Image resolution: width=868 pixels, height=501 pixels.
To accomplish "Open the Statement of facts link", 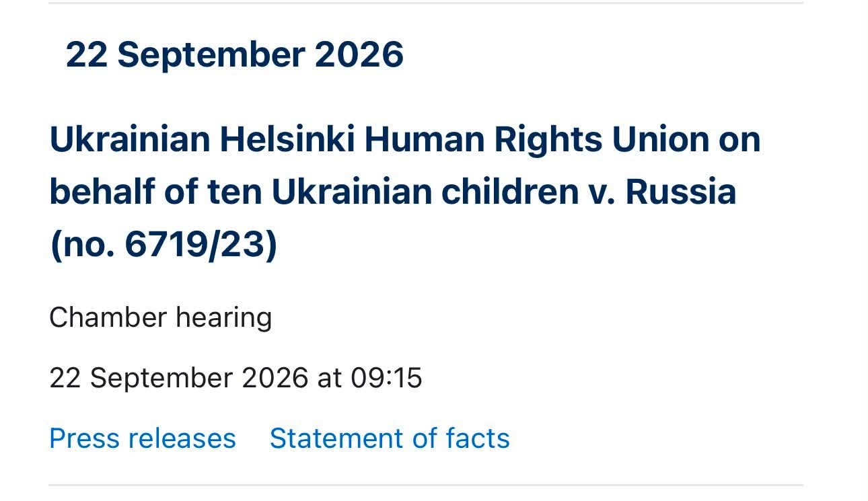I will tap(390, 438).
